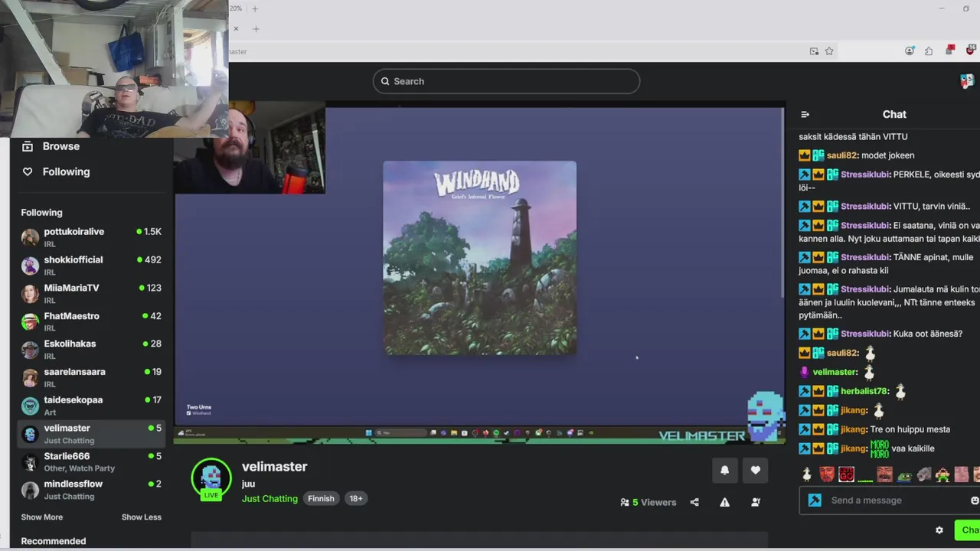Open the Browse page in the sidebar
The image size is (980, 551).
(51, 146)
